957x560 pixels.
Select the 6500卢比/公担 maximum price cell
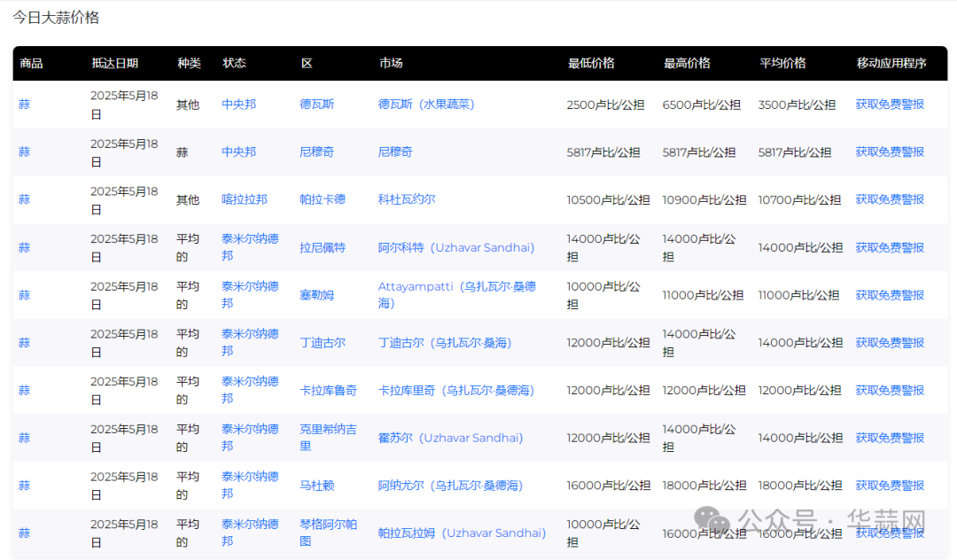pos(701,105)
